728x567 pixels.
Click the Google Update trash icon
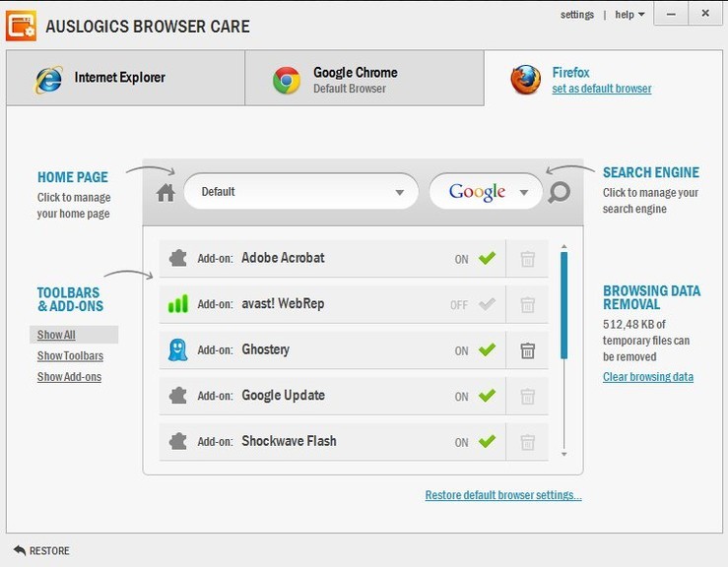click(527, 397)
